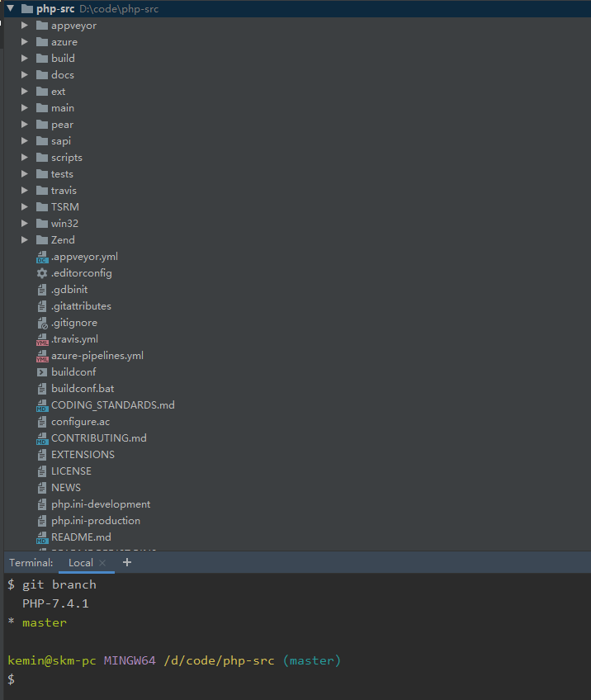The height and width of the screenshot is (700, 591).
Task: Click the green master branch line in terminal
Action: click(45, 622)
